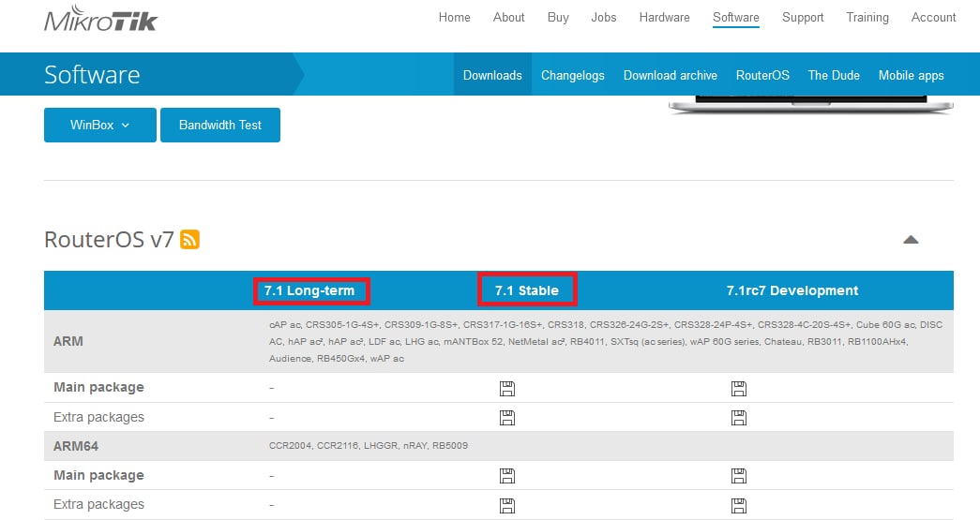Open the RouterOS tab
980x520 pixels.
pos(762,75)
